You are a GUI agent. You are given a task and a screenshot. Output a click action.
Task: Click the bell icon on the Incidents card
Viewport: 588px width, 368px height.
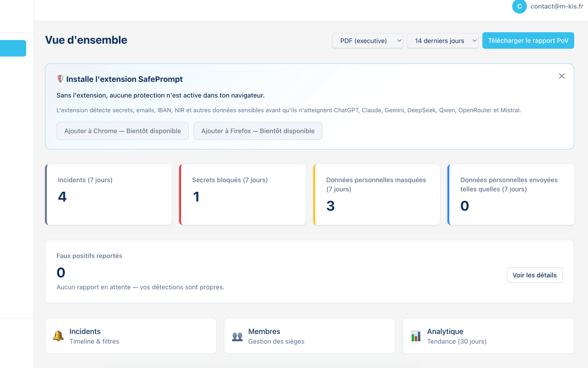[58, 336]
